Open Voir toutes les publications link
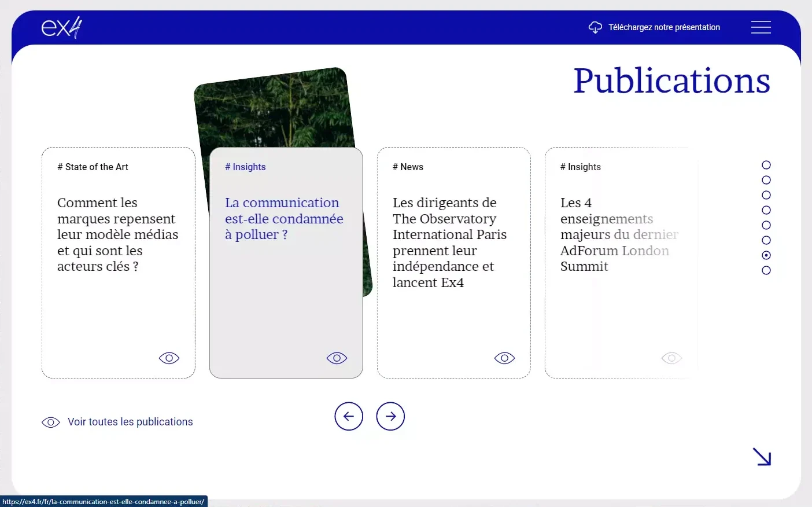812x507 pixels. point(130,422)
